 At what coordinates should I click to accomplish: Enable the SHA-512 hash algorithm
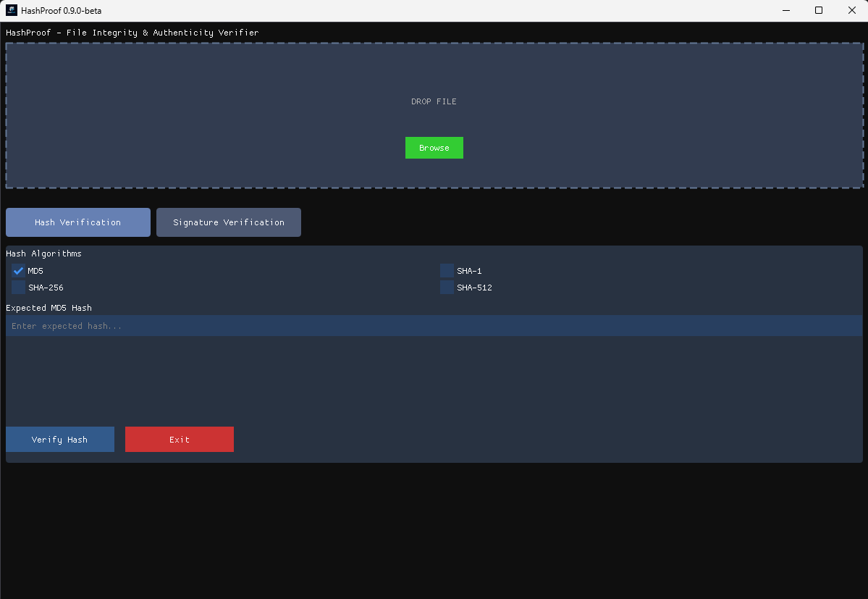click(447, 287)
